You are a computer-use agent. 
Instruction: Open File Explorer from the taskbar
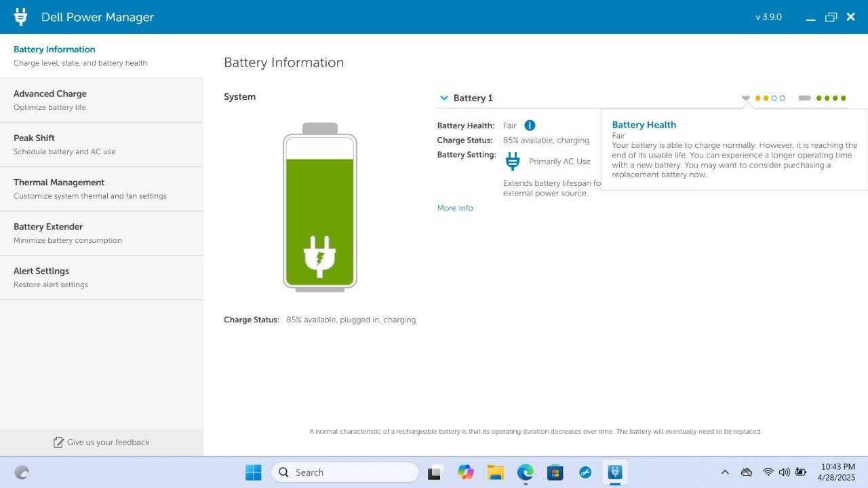pos(495,472)
